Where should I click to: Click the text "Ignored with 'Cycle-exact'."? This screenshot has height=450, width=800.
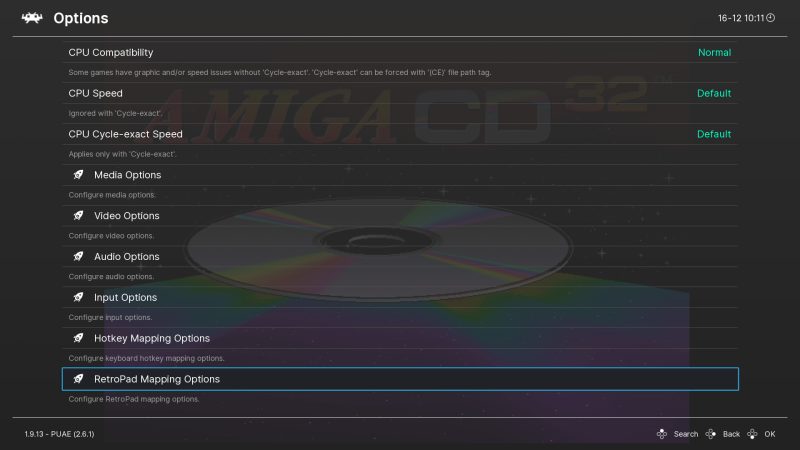[x=115, y=113]
